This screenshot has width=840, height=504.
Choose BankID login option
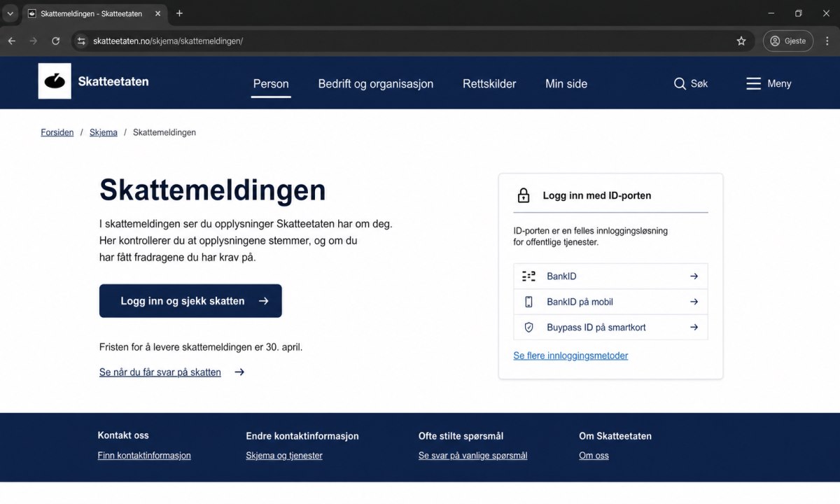point(610,276)
